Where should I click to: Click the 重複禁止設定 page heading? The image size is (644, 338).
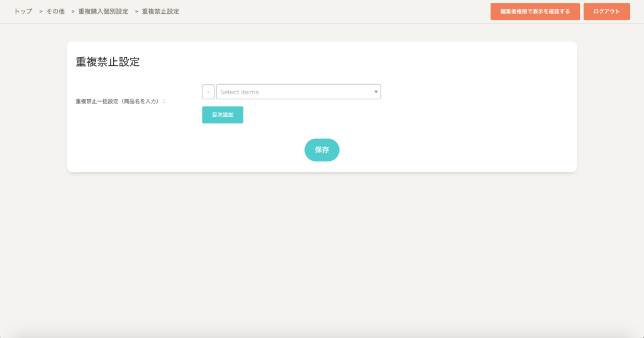(x=108, y=62)
